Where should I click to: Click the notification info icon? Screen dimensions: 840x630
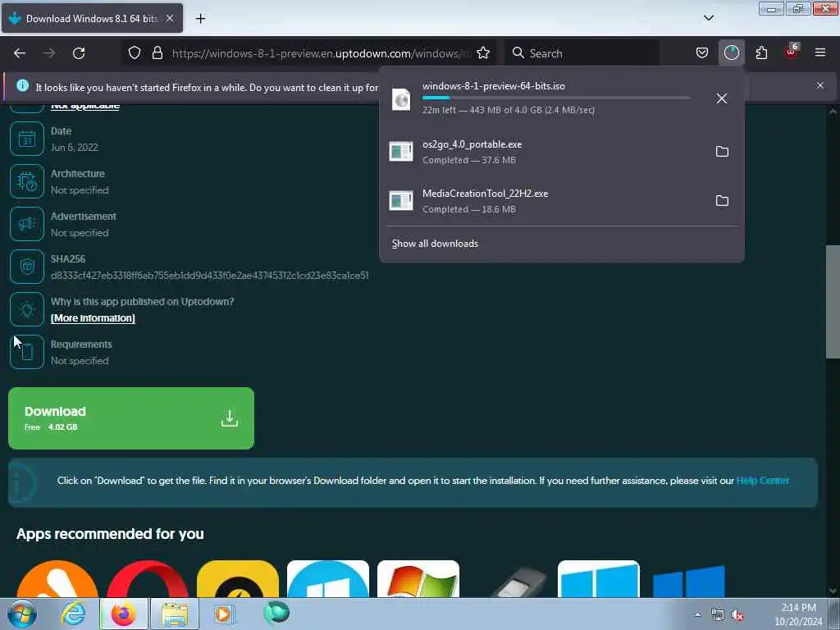(x=22, y=85)
